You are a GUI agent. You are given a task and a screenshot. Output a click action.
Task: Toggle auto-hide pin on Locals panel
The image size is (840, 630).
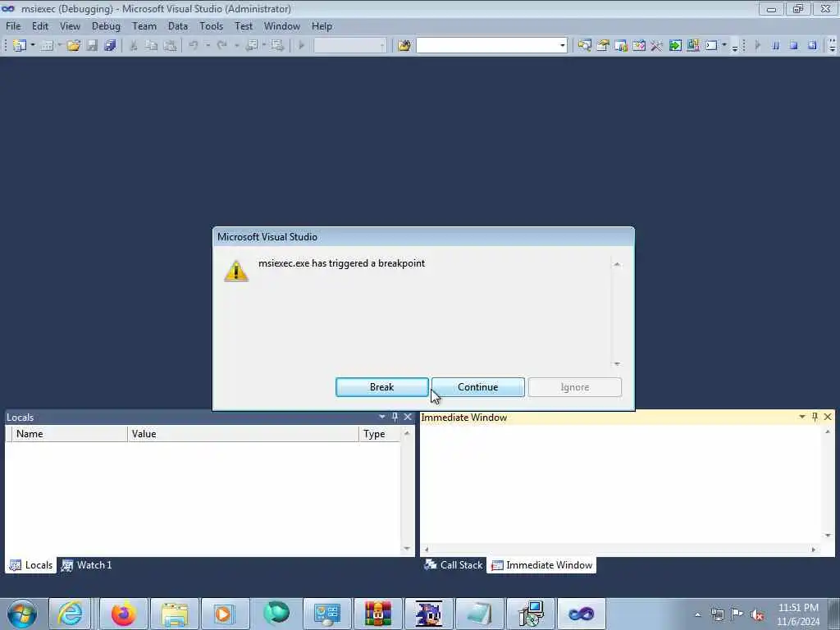click(x=395, y=416)
